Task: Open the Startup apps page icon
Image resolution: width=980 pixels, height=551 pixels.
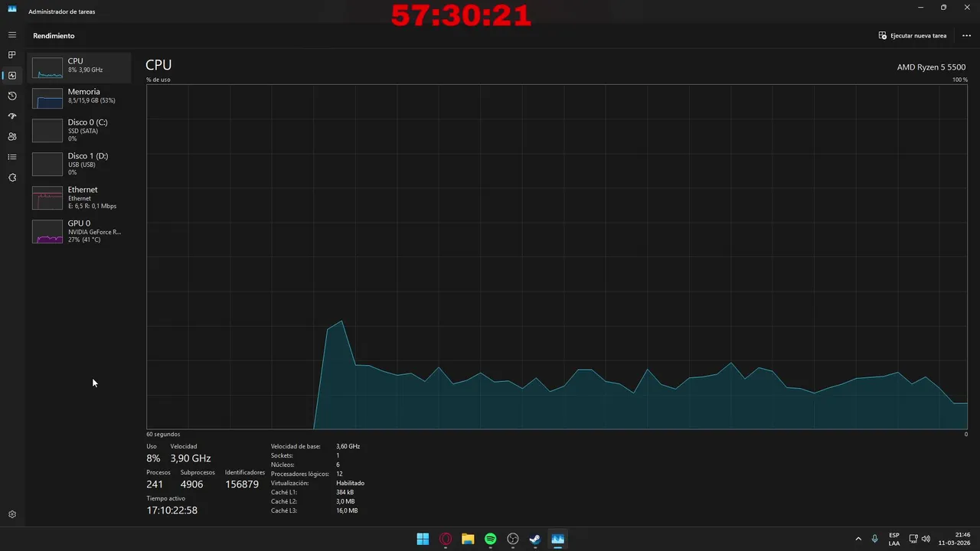Action: click(x=12, y=116)
